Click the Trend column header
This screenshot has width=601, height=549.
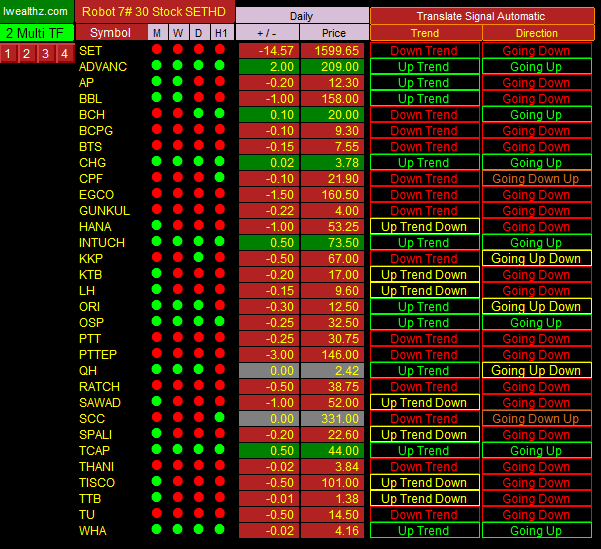pyautogui.click(x=425, y=33)
